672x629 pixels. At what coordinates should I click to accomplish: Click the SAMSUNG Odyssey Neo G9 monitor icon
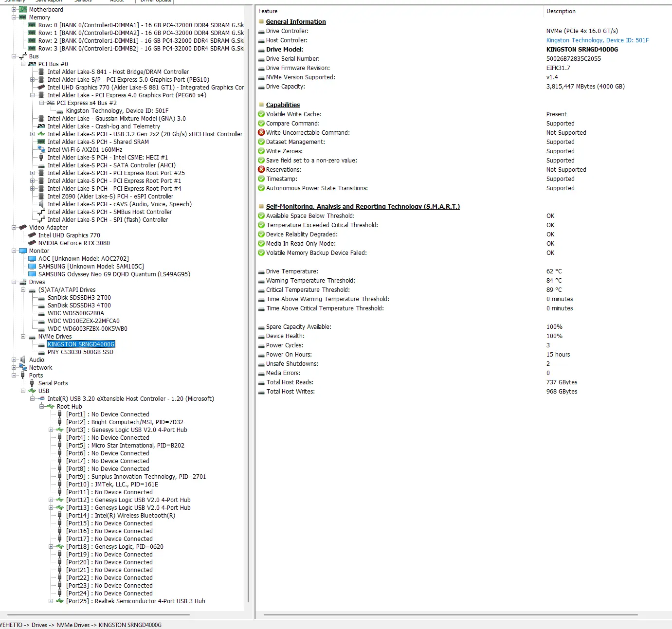pyautogui.click(x=32, y=274)
